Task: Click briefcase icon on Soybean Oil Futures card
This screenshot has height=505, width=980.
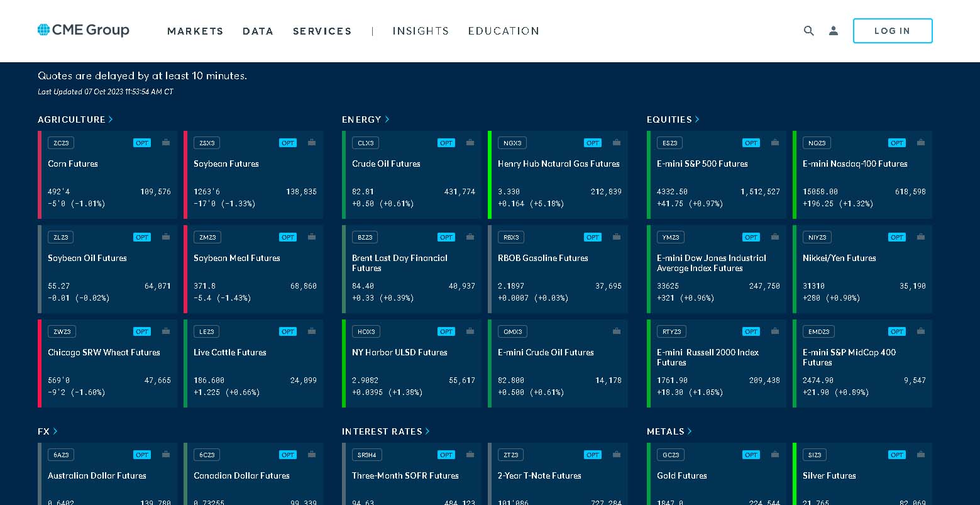Action: (166, 237)
